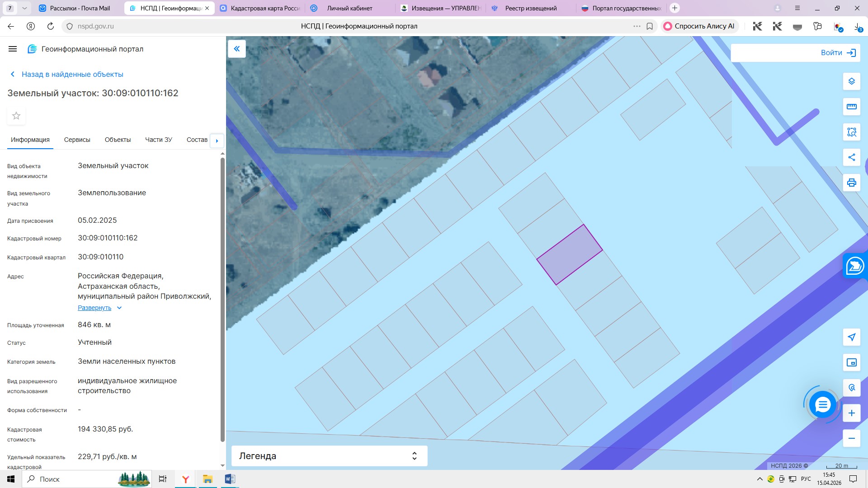Click the highlighted purple land parcel on the map
Screen dimensions: 868x488
pos(569,255)
